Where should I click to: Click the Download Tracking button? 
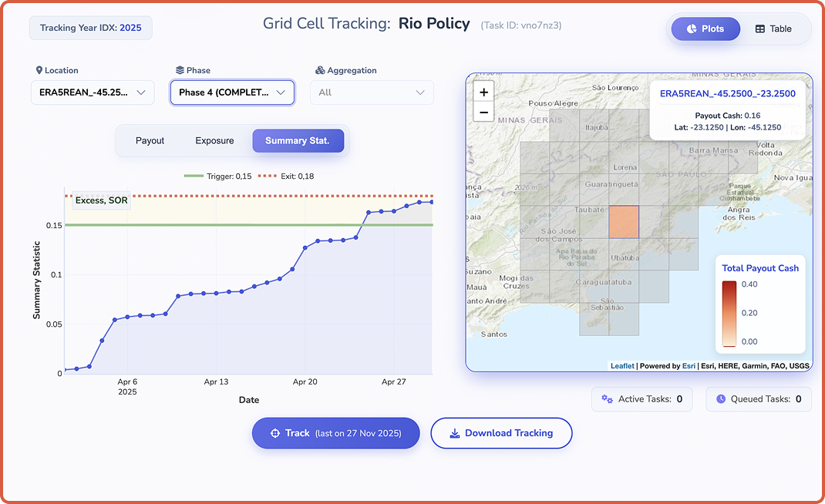pyautogui.click(x=501, y=433)
